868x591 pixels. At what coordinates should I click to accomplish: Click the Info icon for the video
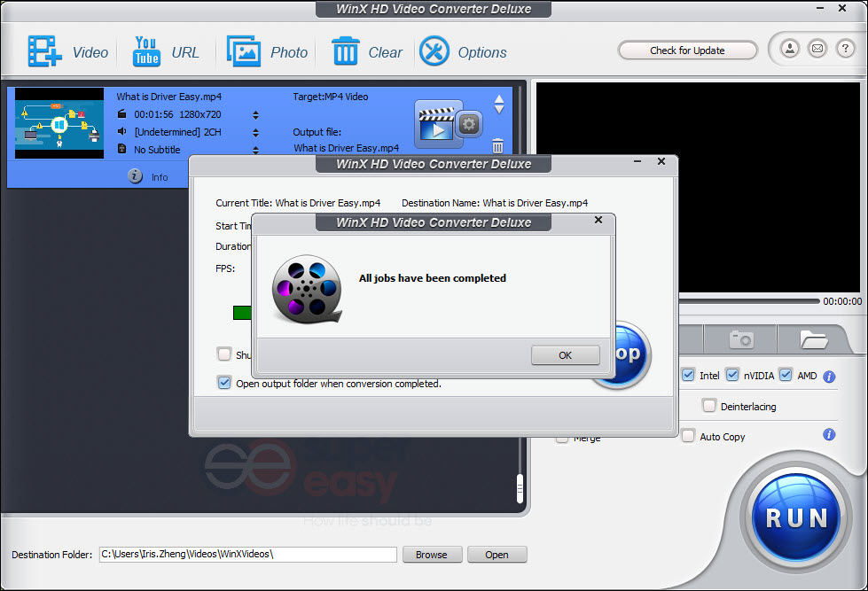tap(135, 176)
